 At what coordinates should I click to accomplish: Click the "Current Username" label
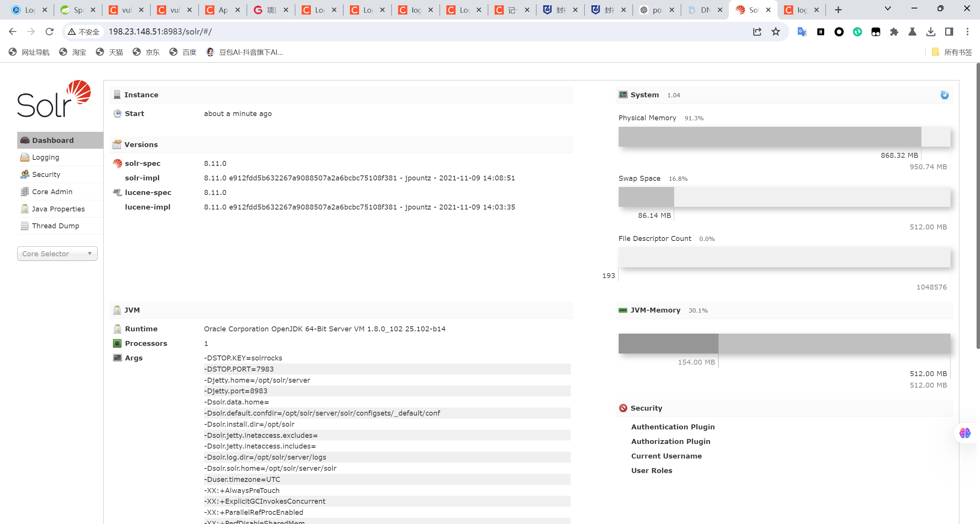click(666, 456)
